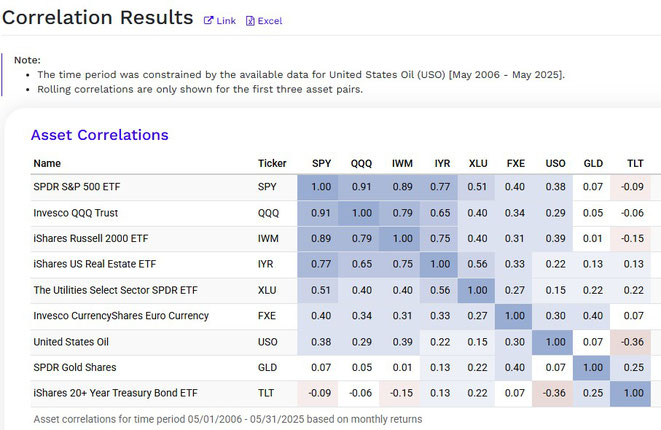Click the -0.36 cell in the USO row
The width and height of the screenshot is (661, 430).
point(632,342)
